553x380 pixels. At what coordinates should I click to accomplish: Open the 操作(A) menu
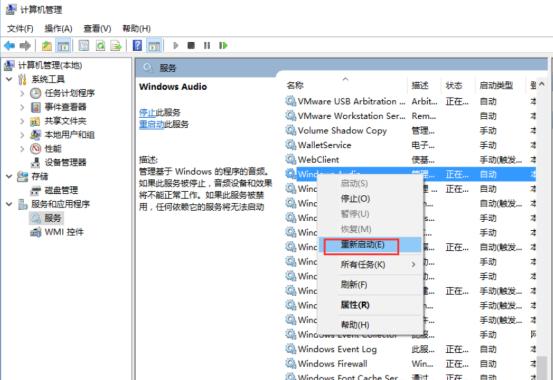point(59,29)
